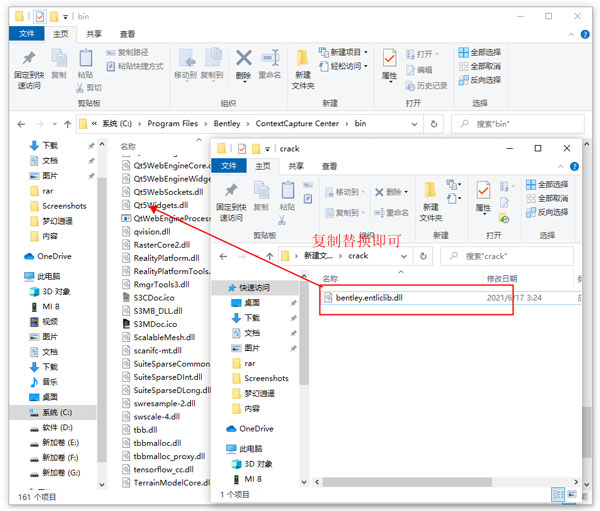Viewport: 600px width, 511px height.
Task: Click the search crack input field
Action: tap(507, 256)
